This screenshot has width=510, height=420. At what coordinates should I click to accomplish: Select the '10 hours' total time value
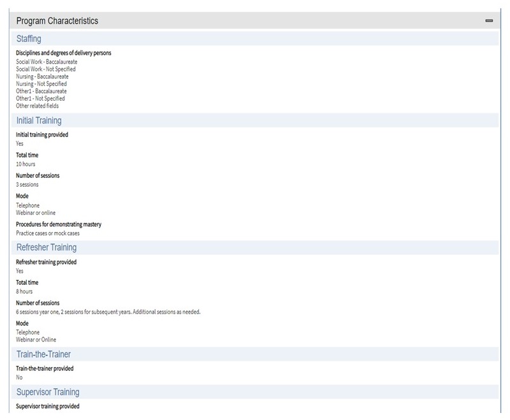(25, 164)
